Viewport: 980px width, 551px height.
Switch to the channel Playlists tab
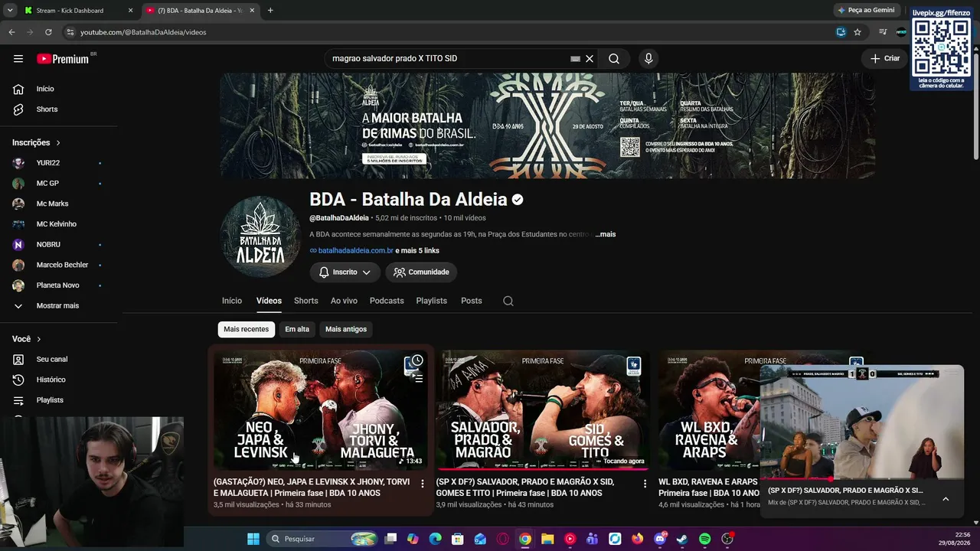point(432,301)
